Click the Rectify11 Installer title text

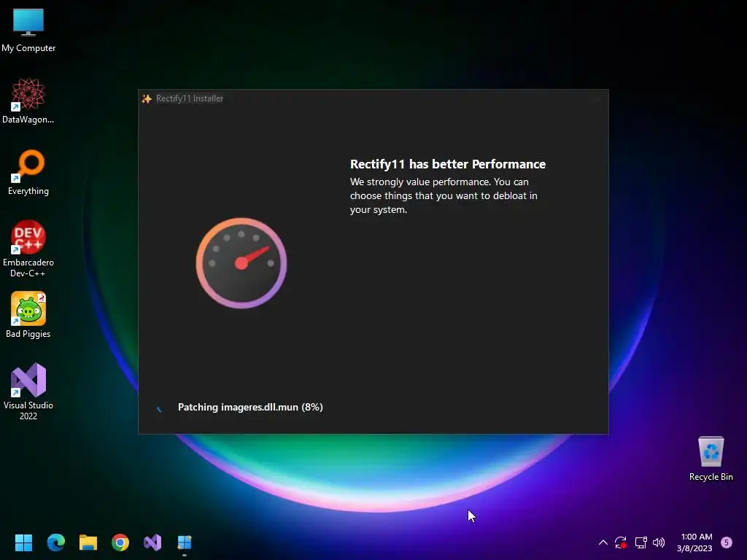(x=190, y=98)
